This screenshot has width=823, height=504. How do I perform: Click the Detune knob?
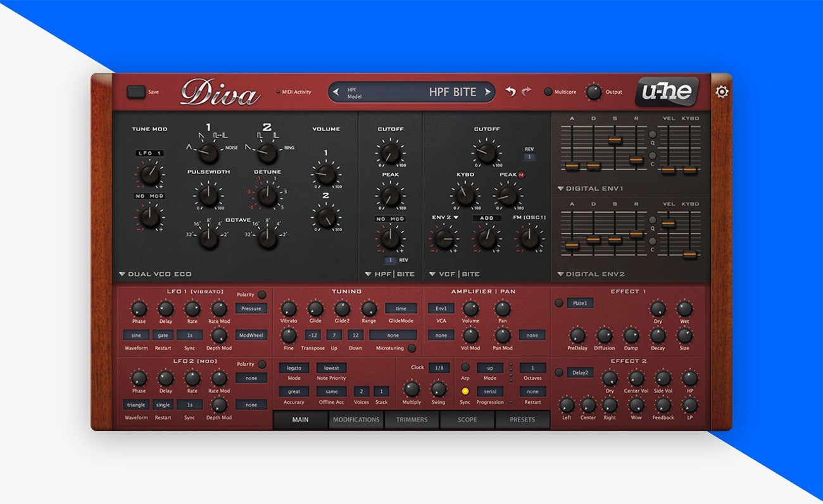(x=267, y=195)
